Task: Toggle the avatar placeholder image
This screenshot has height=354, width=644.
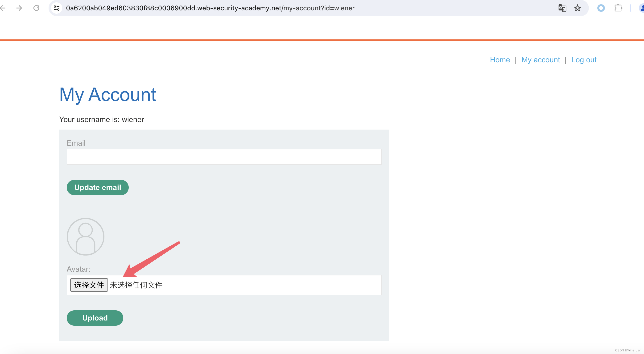Action: click(86, 236)
